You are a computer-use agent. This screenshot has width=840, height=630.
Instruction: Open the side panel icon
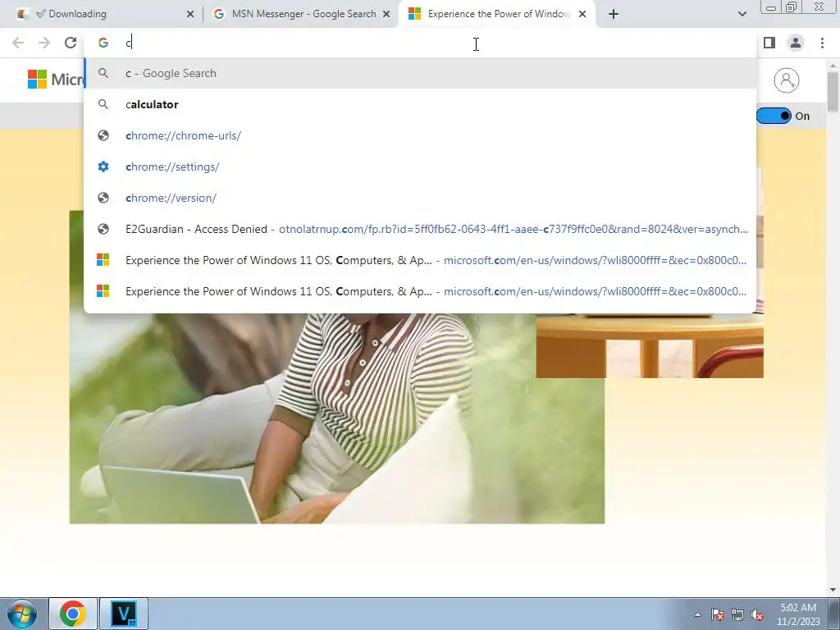tap(769, 43)
